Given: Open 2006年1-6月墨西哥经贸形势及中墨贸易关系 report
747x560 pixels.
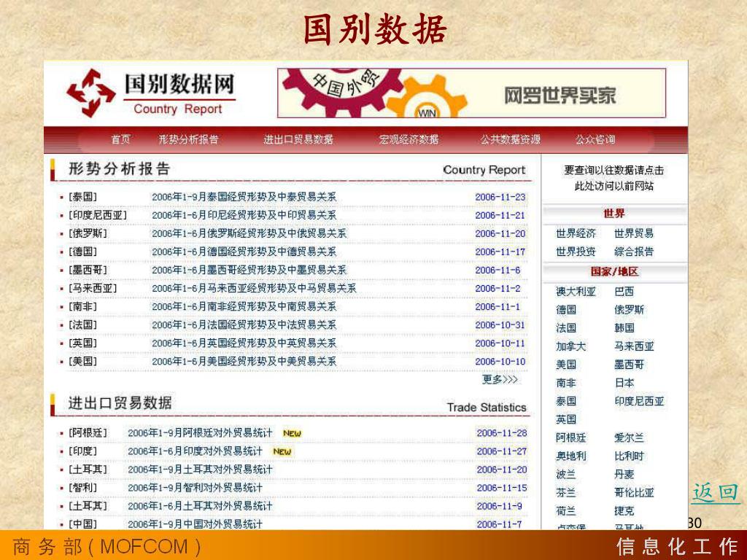Looking at the screenshot, I should pos(249,270).
